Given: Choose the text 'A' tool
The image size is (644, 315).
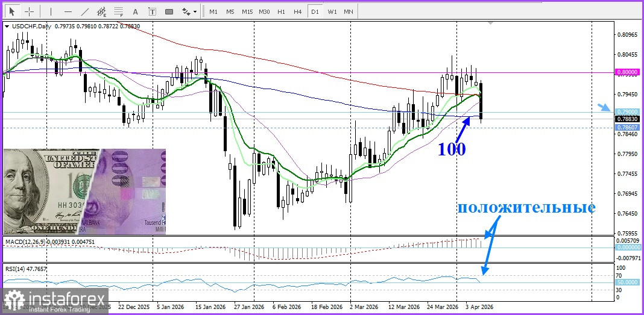Looking at the screenshot, I should click(x=136, y=11).
